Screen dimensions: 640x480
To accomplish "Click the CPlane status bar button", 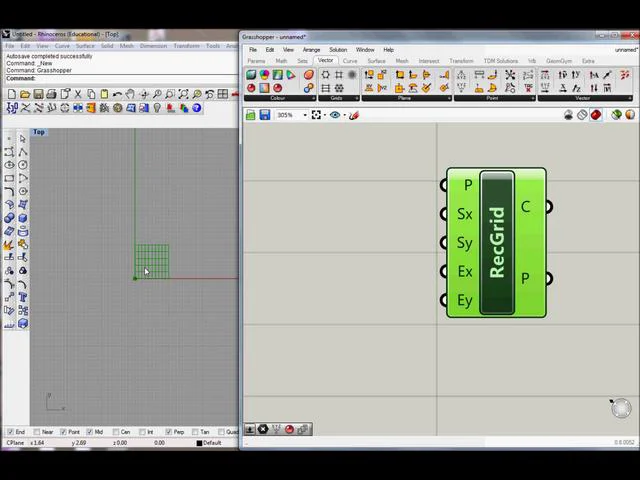I will tap(15, 443).
